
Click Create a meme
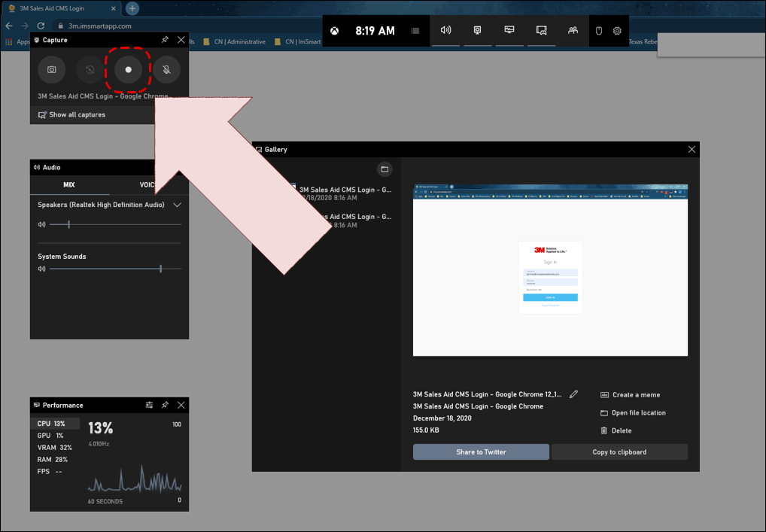click(x=631, y=395)
